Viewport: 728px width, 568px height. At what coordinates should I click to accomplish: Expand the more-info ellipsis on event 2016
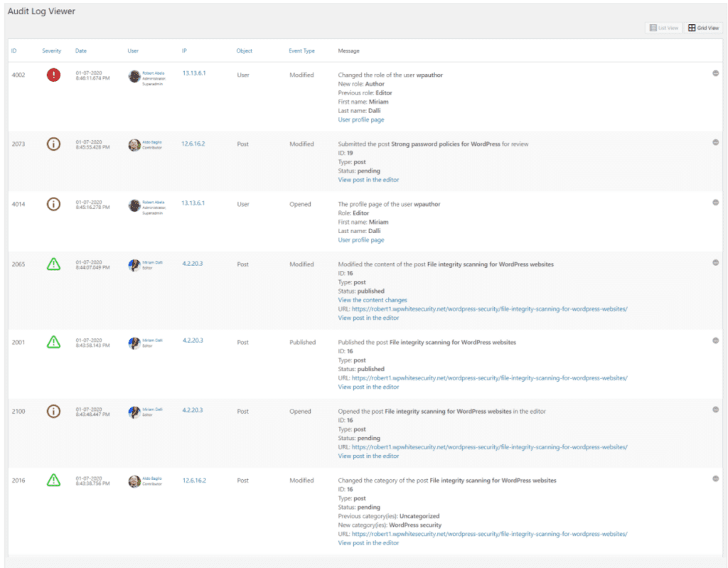716,478
